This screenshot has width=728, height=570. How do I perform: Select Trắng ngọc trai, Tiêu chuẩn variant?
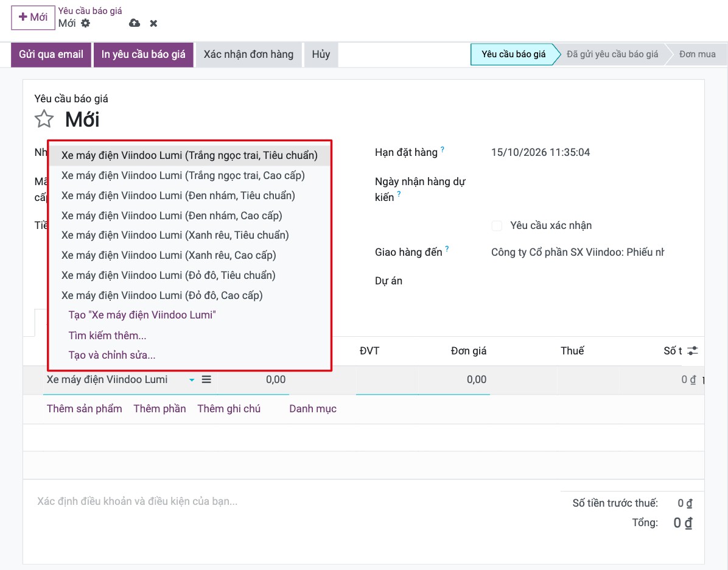[x=189, y=155]
